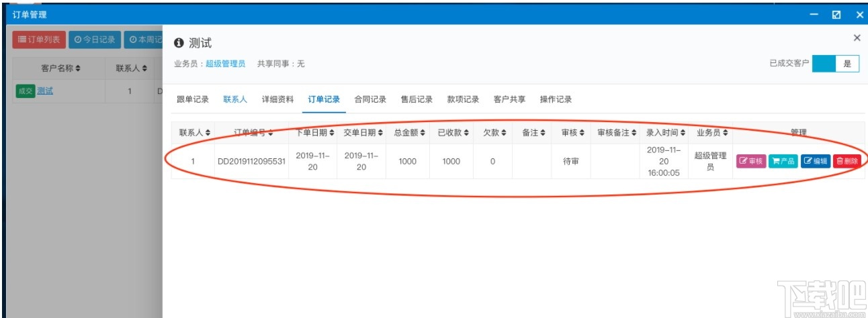Switch to 跟单记录 tab
The image size is (868, 318).
193,99
